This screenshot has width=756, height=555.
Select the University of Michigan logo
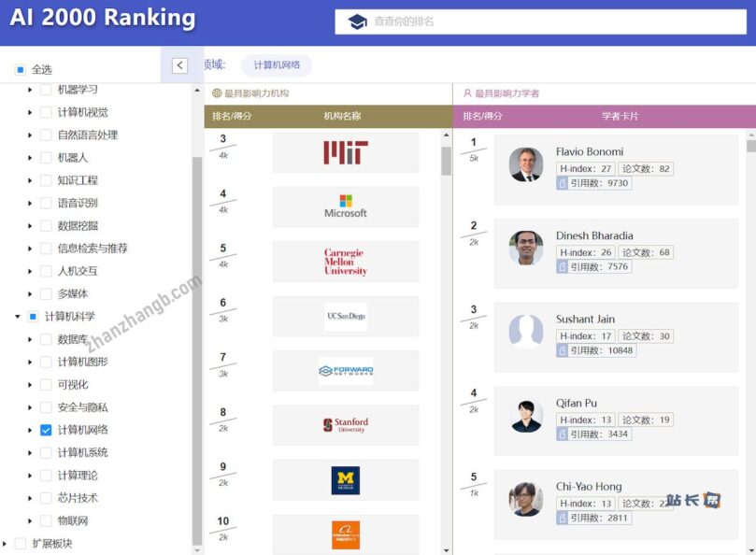[346, 480]
